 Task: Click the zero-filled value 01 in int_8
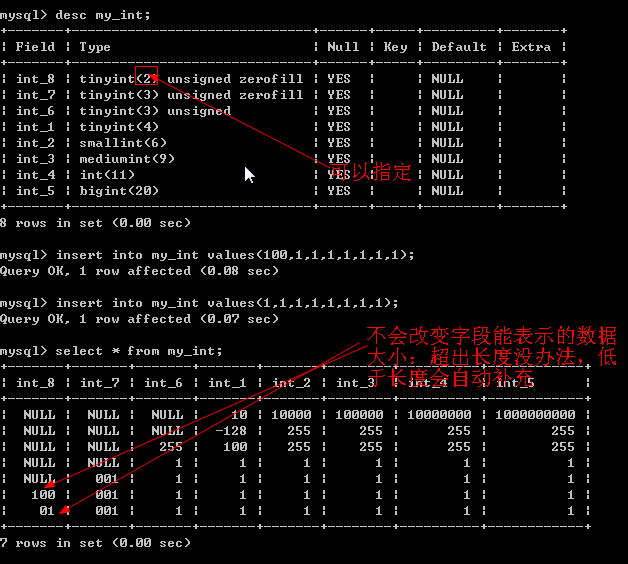click(x=46, y=511)
